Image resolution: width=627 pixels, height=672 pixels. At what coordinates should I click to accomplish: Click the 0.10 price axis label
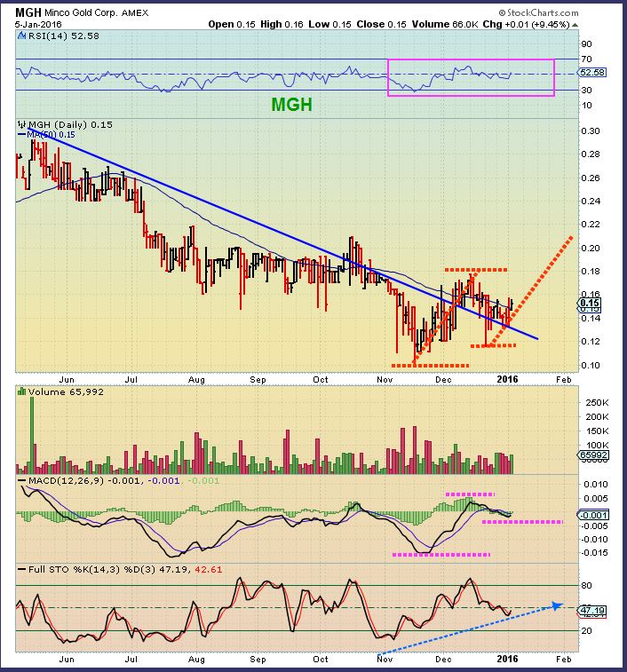590,365
